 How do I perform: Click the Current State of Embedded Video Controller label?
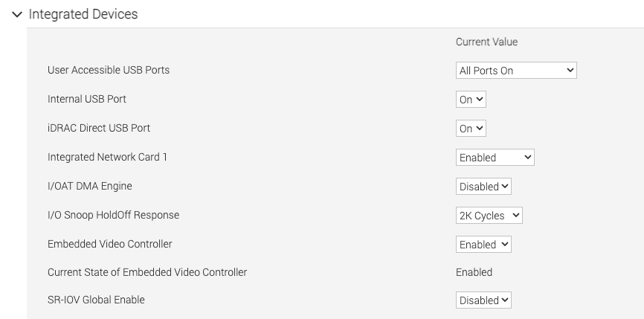[147, 273]
